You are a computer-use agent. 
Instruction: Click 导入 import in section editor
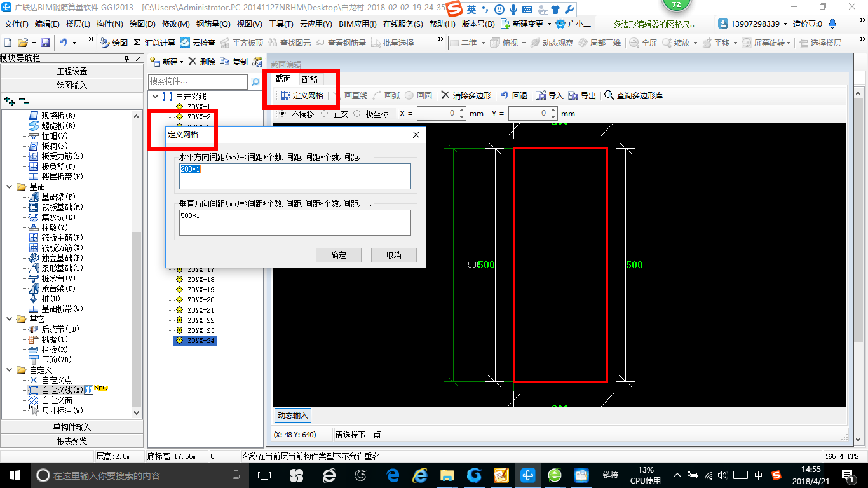(550, 95)
